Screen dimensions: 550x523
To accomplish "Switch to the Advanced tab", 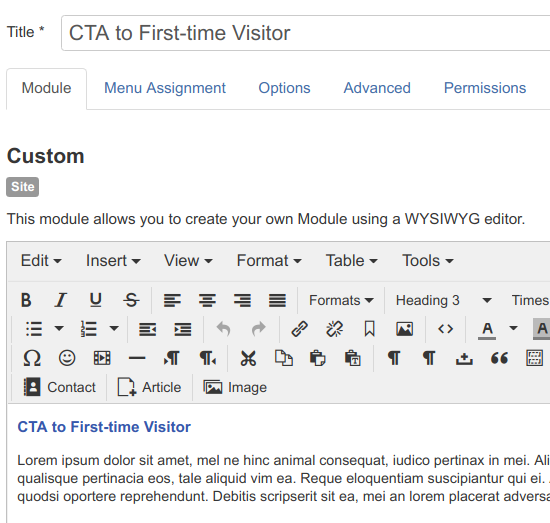I will 377,88.
